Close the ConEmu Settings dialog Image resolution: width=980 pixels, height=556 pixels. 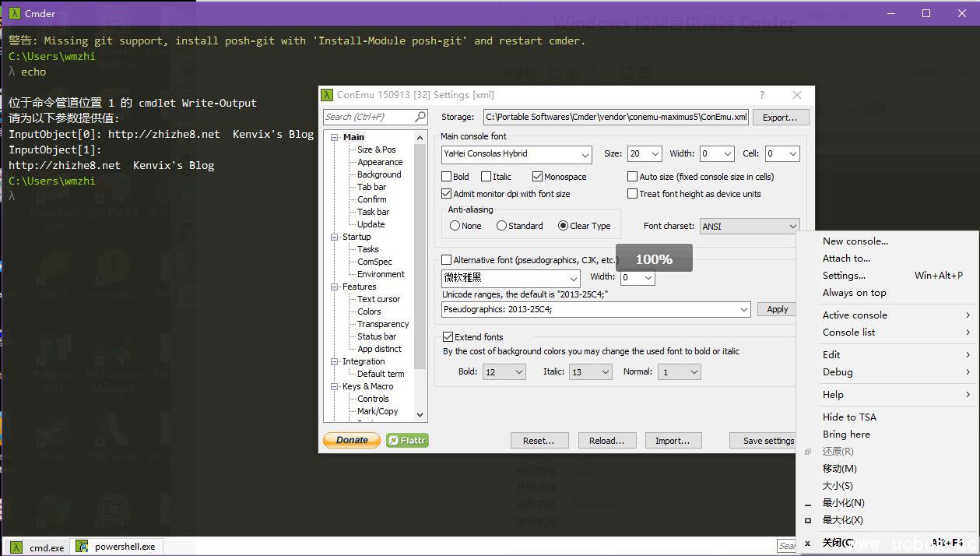tap(796, 95)
